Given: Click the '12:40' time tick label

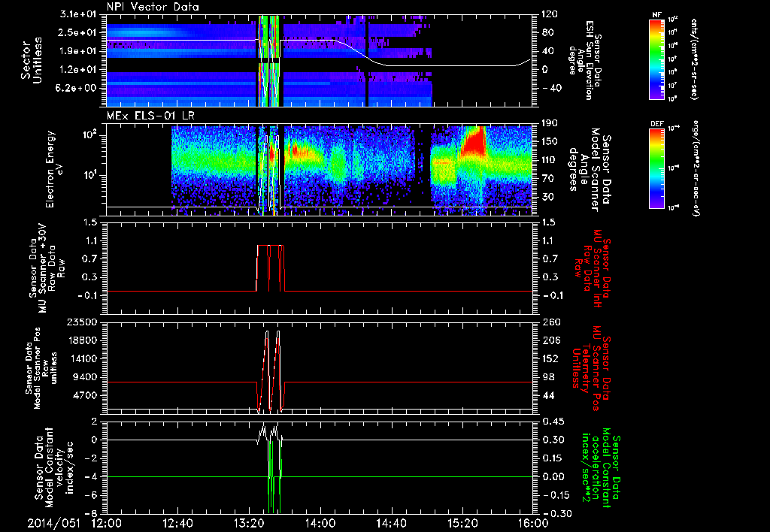Looking at the screenshot, I should pos(177,523).
